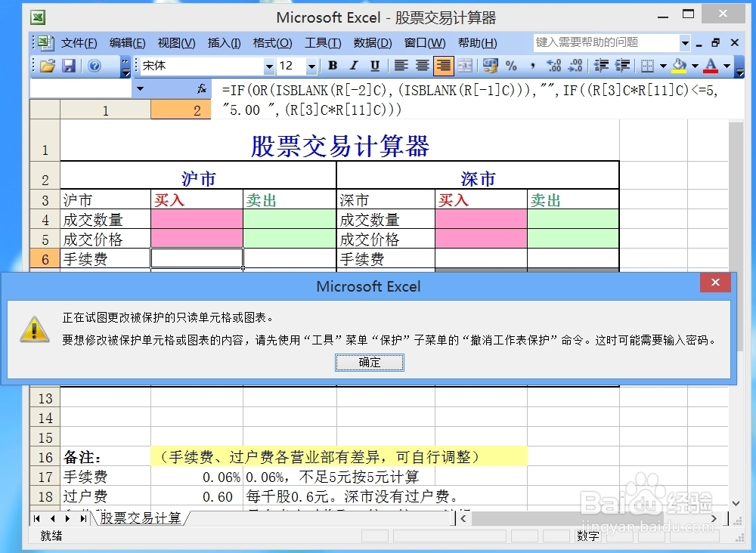Open Fill Color dropdown arrow
The width and height of the screenshot is (756, 553).
[x=696, y=66]
